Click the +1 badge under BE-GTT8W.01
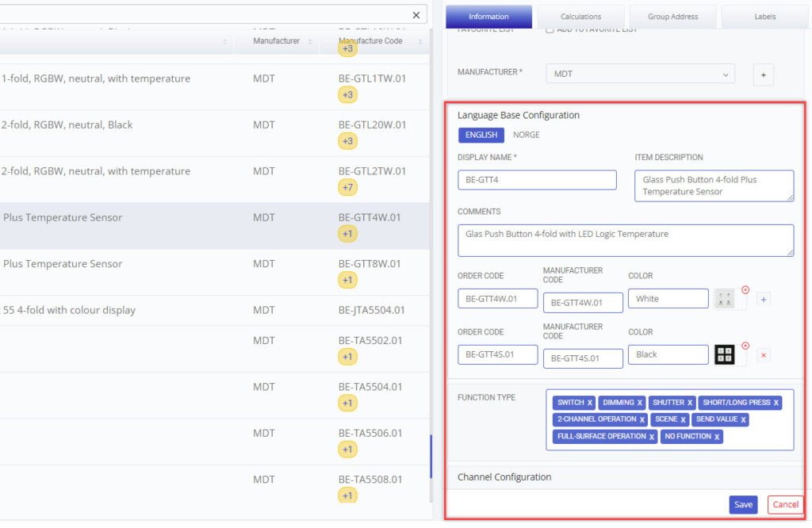Image resolution: width=812 pixels, height=528 pixels. pyautogui.click(x=347, y=280)
